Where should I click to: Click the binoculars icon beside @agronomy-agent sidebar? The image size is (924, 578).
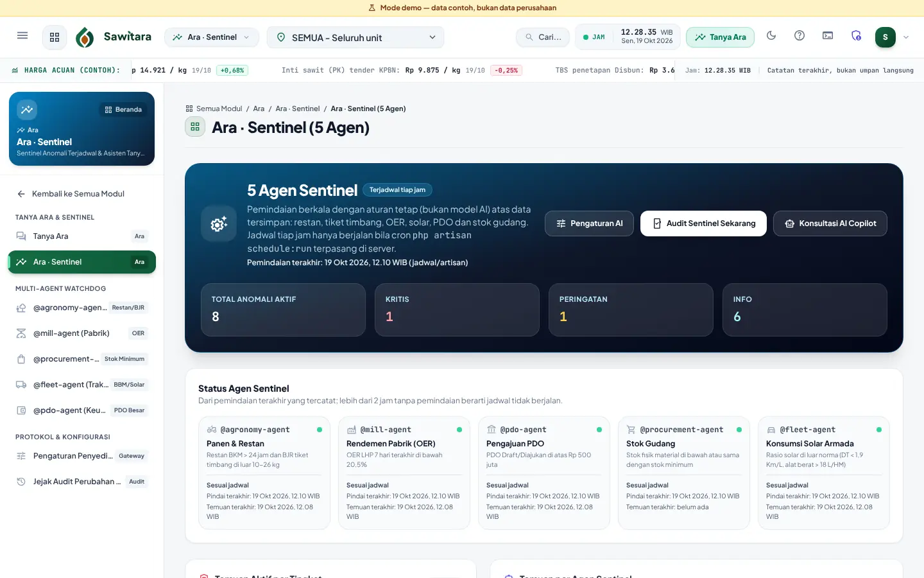pyautogui.click(x=21, y=308)
